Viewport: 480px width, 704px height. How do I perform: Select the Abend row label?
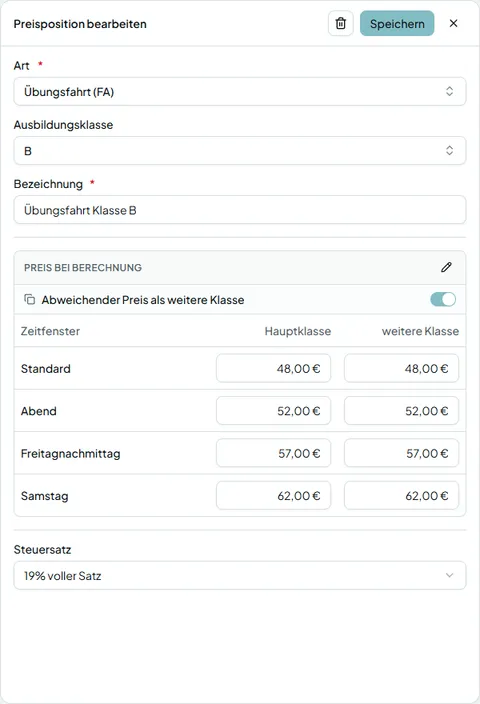point(39,411)
